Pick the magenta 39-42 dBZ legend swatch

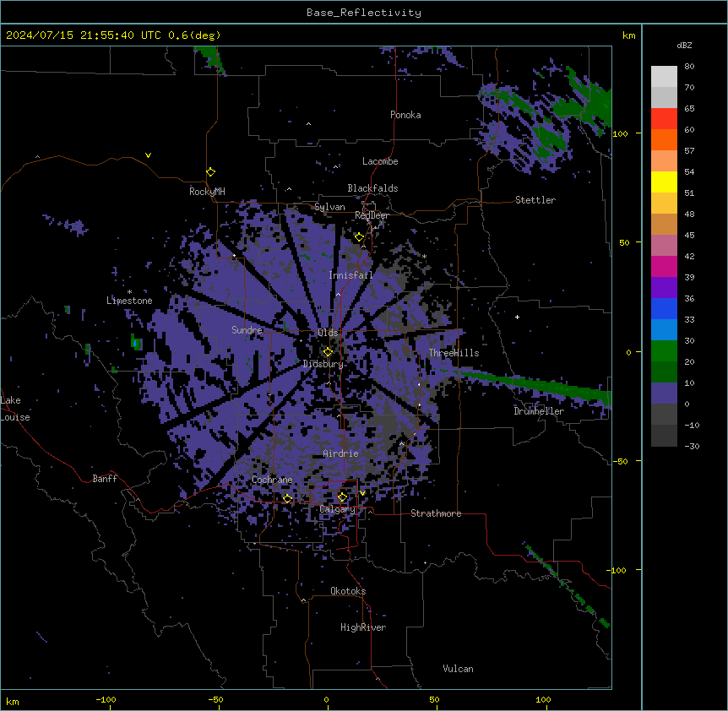664,266
